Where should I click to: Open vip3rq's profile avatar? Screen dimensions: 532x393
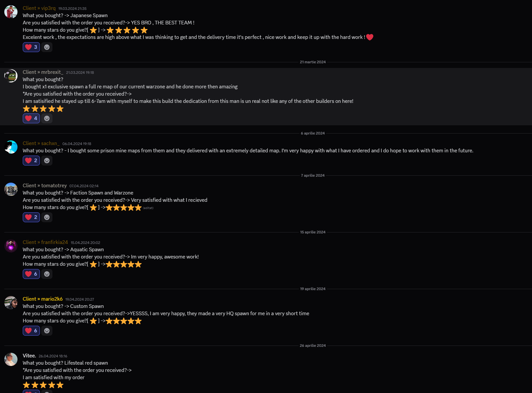click(x=11, y=12)
